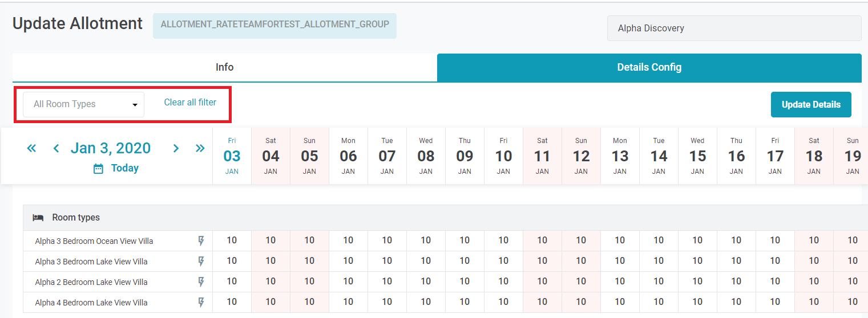Jump forward with double right arrow
The image size is (868, 318).
200,148
